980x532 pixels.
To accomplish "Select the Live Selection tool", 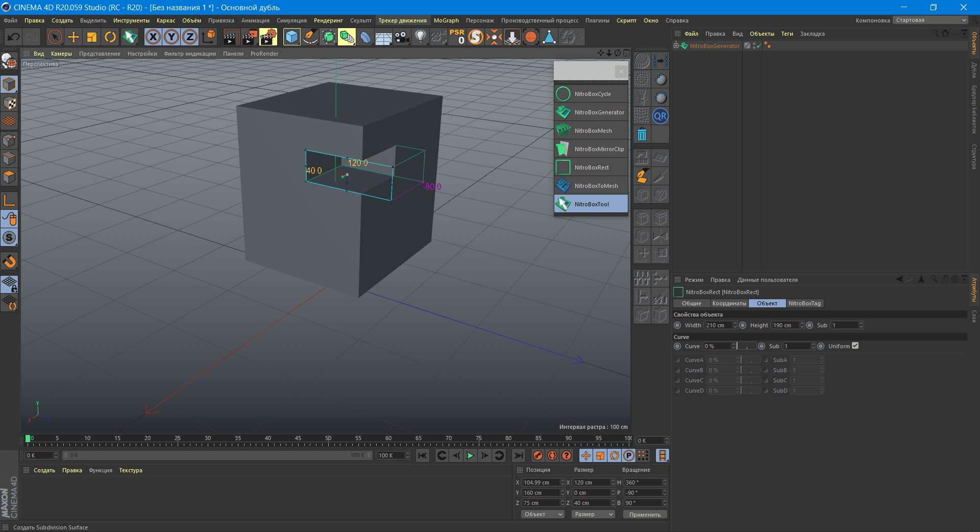I will [x=55, y=37].
